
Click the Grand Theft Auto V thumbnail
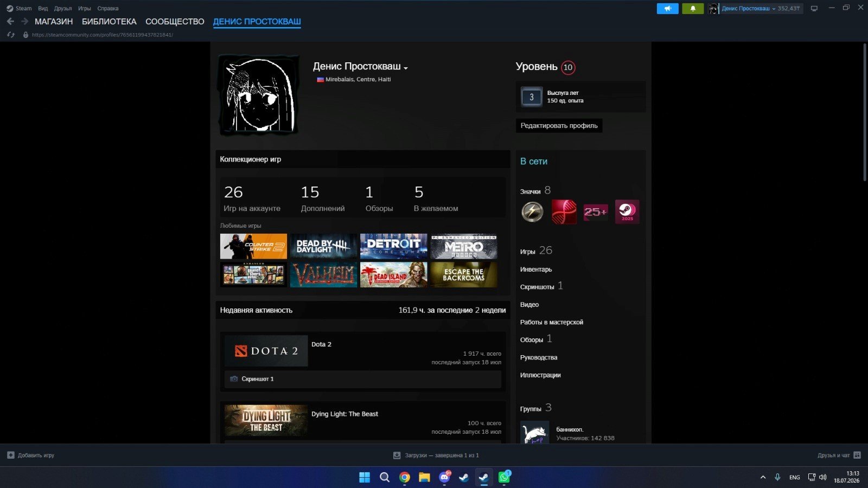[253, 274]
